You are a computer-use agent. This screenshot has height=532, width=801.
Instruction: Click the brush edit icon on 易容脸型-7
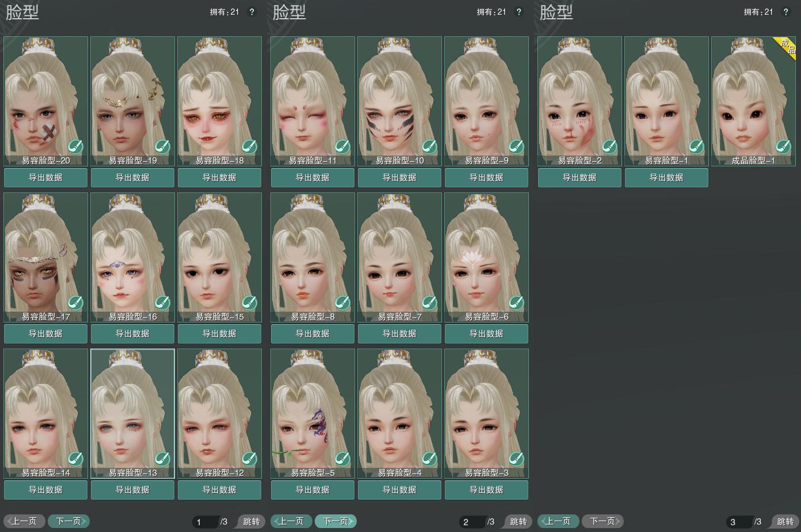(429, 303)
